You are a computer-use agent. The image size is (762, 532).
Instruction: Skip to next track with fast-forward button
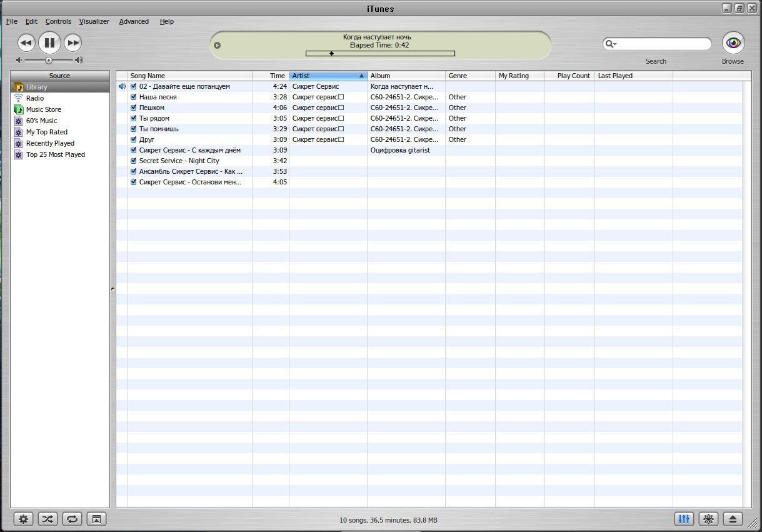pyautogui.click(x=73, y=43)
